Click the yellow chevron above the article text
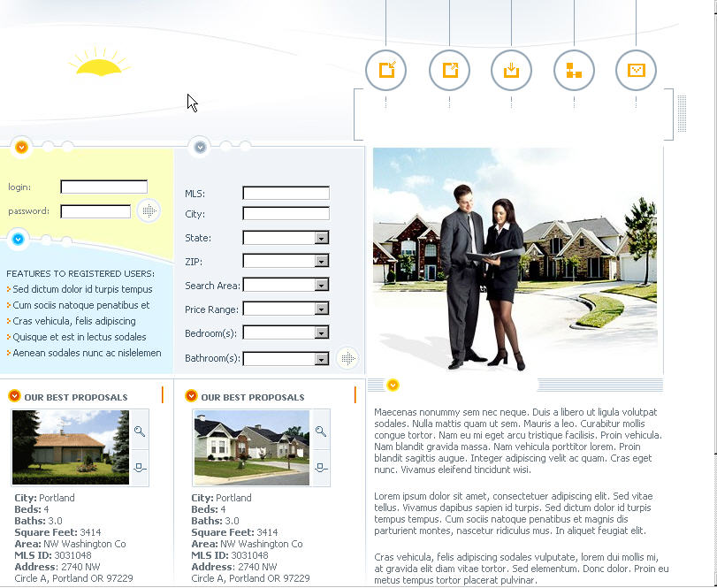The image size is (717, 588). point(393,385)
